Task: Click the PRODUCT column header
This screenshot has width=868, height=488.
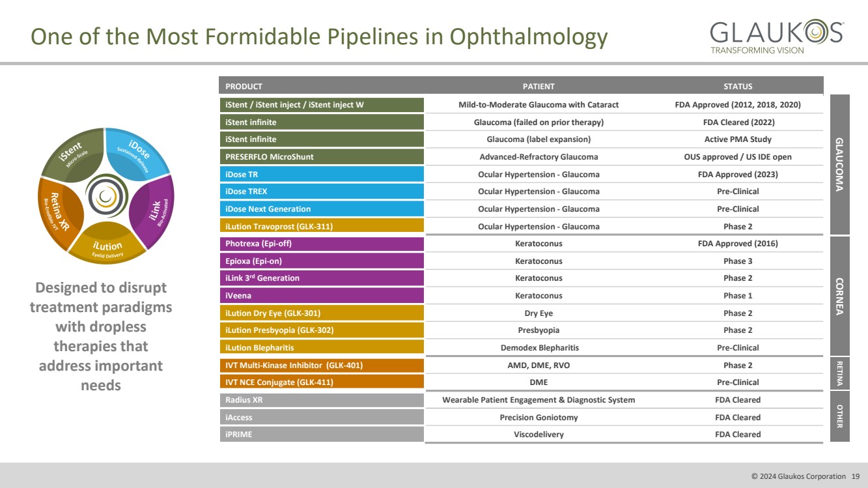Action: [244, 86]
